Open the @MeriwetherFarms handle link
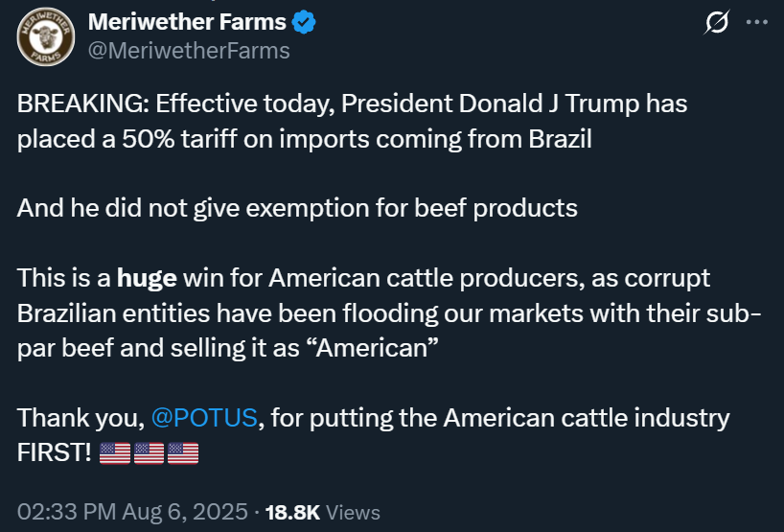784x532 pixels. (189, 51)
